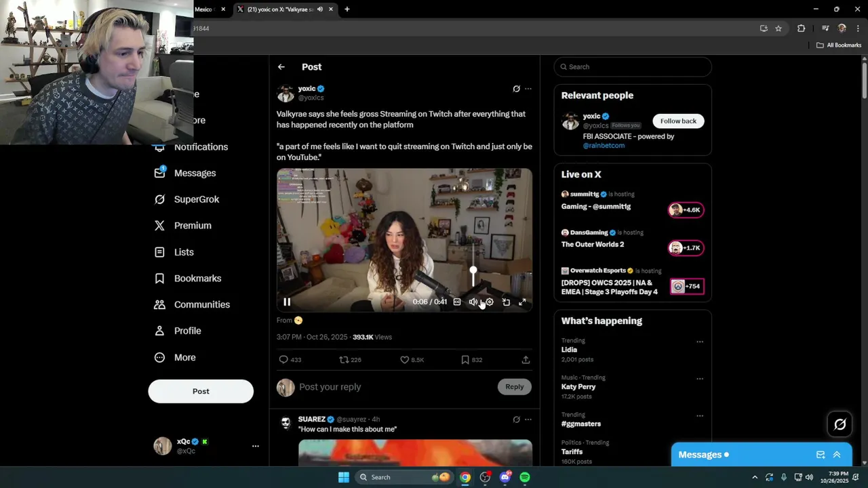The image size is (868, 488).
Task: Mute the yoxic tab audio icon
Action: click(320, 9)
